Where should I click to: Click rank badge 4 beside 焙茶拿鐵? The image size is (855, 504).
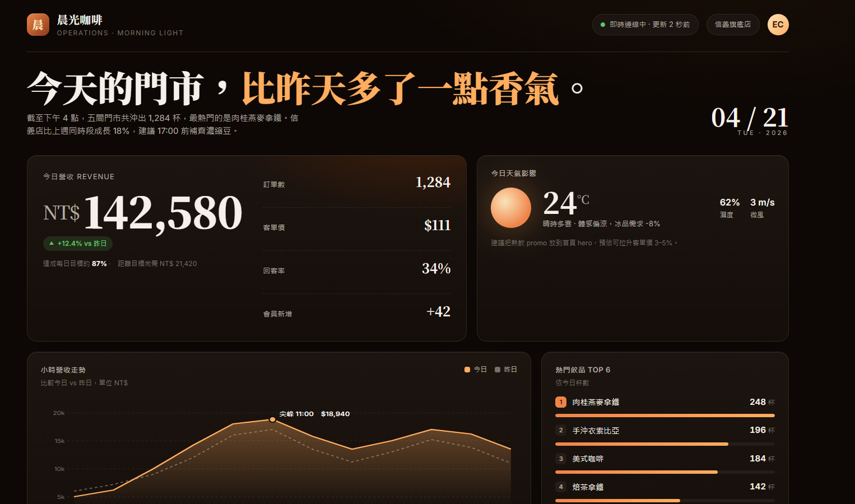tap(561, 487)
